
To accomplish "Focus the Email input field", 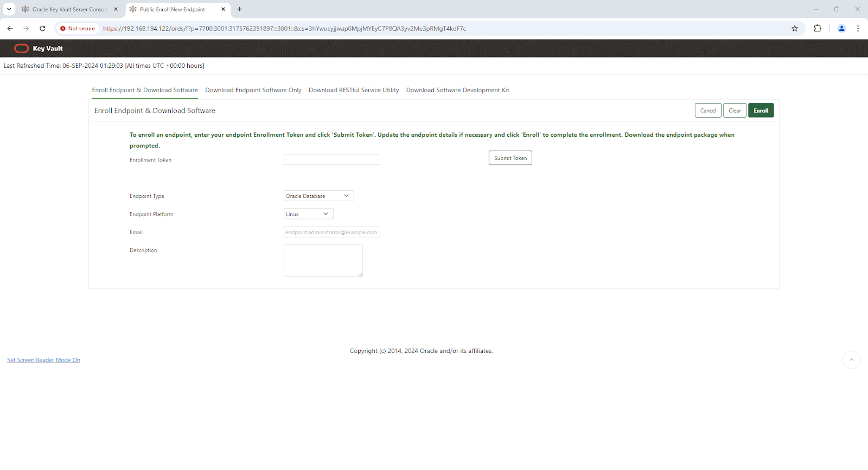I will (x=332, y=233).
